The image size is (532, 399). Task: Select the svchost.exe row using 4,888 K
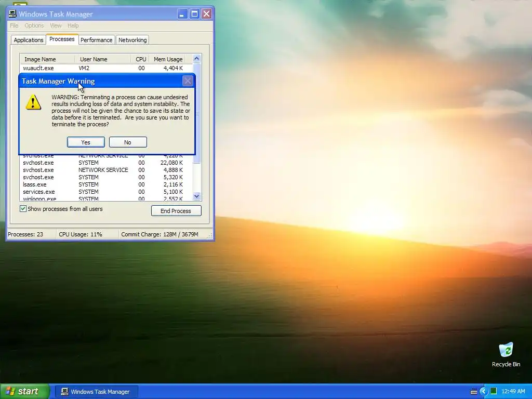click(x=106, y=170)
